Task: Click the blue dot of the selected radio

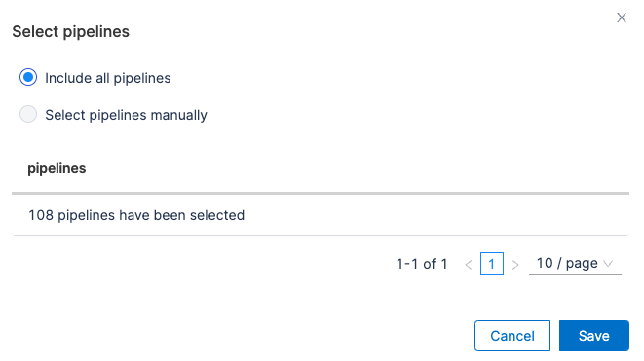Action: pyautogui.click(x=28, y=77)
